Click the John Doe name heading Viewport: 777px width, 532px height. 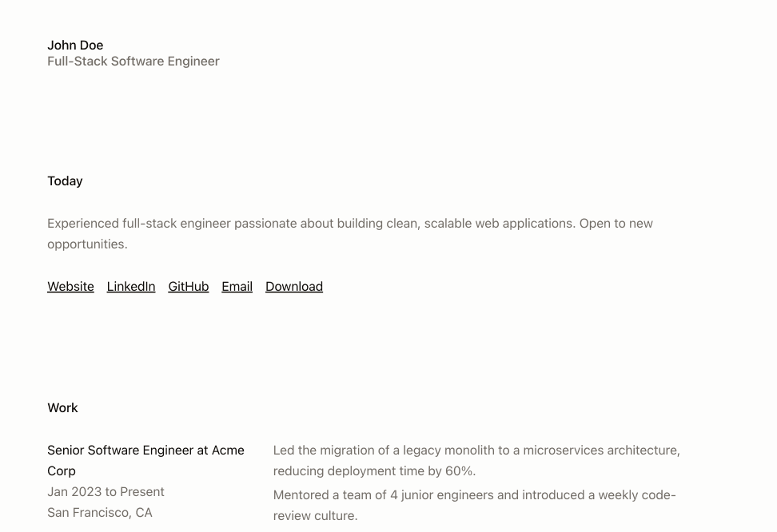[75, 45]
